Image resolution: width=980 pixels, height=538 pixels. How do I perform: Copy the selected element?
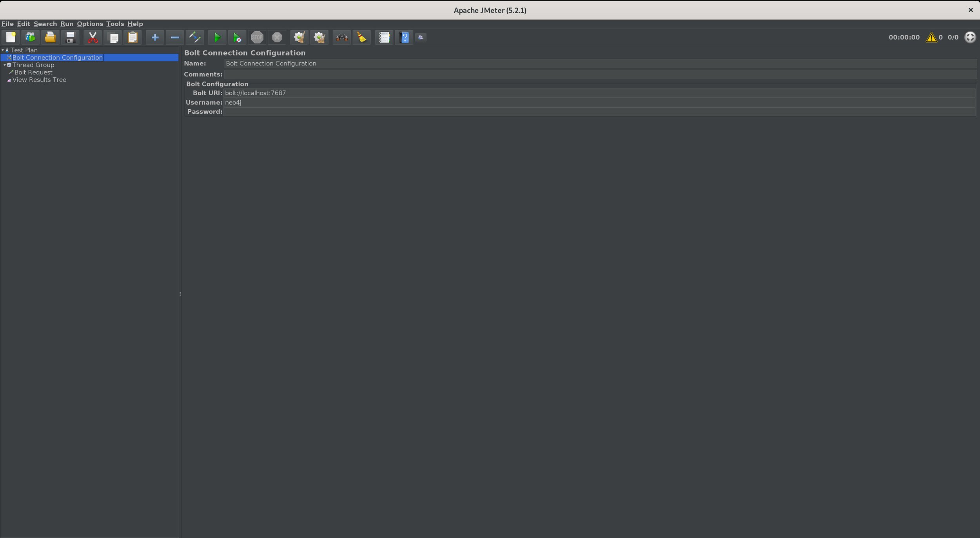pyautogui.click(x=113, y=38)
